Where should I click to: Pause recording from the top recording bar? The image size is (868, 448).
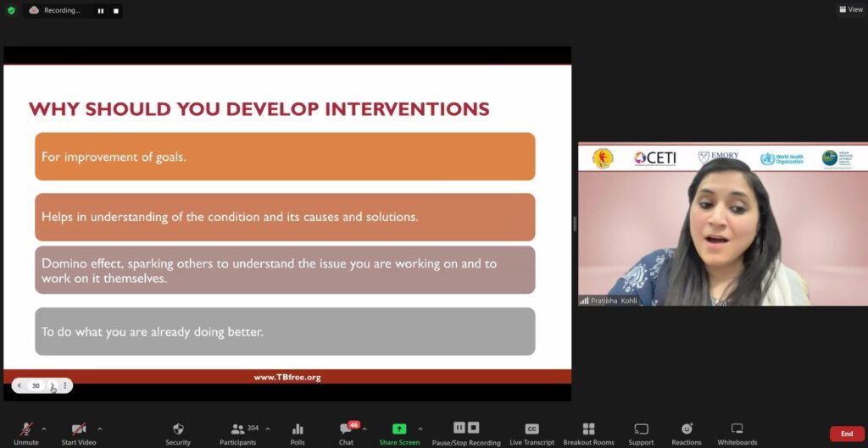point(100,11)
